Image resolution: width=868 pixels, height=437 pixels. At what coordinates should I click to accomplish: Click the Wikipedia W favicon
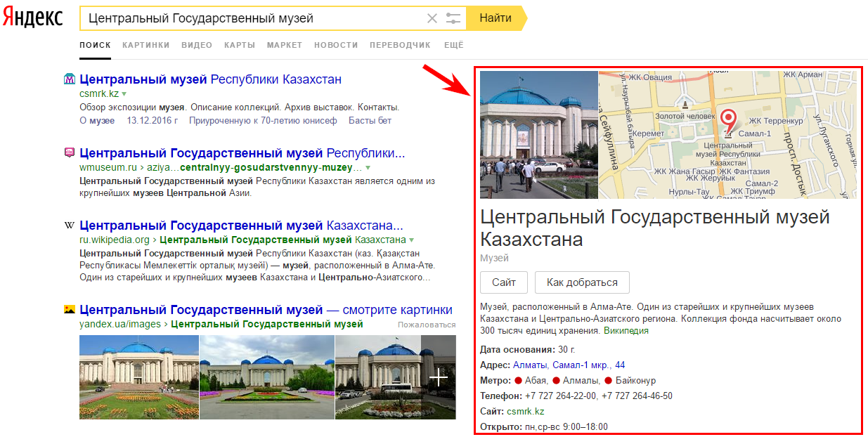point(70,226)
